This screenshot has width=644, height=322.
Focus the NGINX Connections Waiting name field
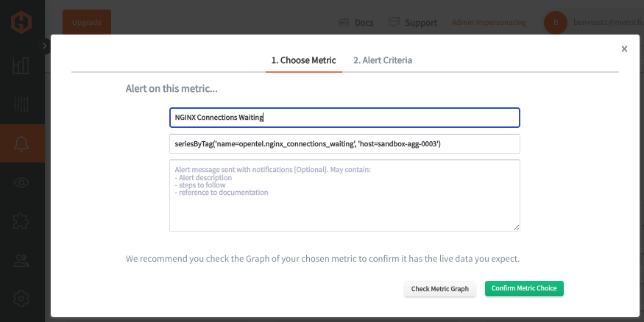click(344, 118)
